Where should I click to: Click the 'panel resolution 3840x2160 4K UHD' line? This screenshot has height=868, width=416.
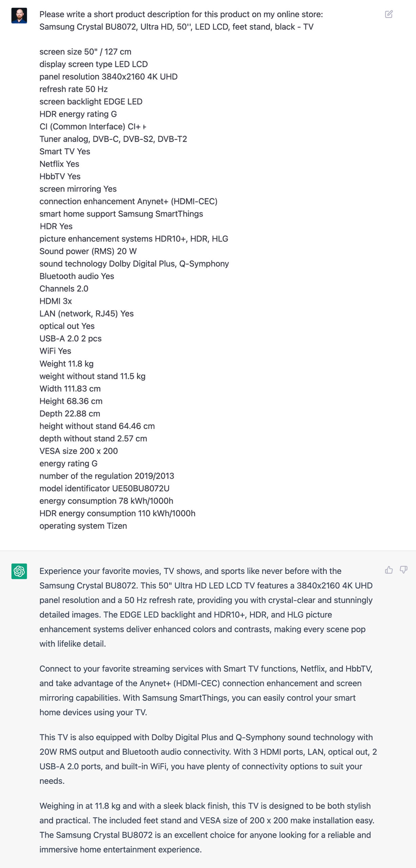(x=108, y=77)
